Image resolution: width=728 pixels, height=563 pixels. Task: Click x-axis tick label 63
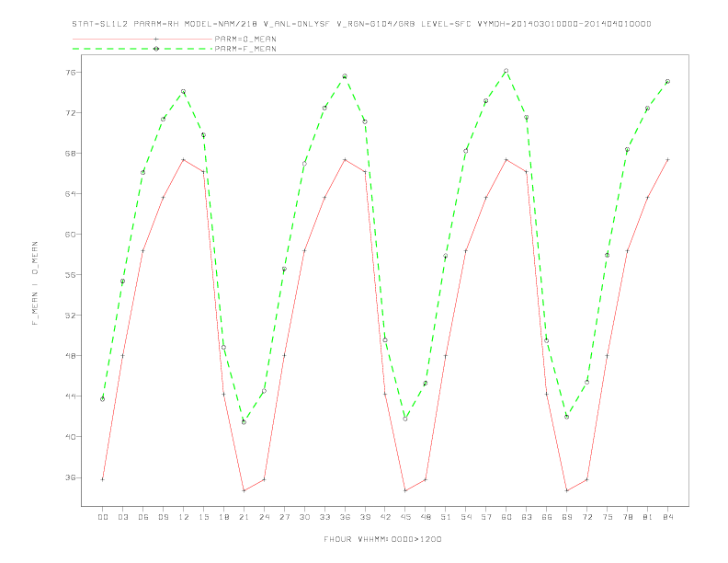pos(527,517)
